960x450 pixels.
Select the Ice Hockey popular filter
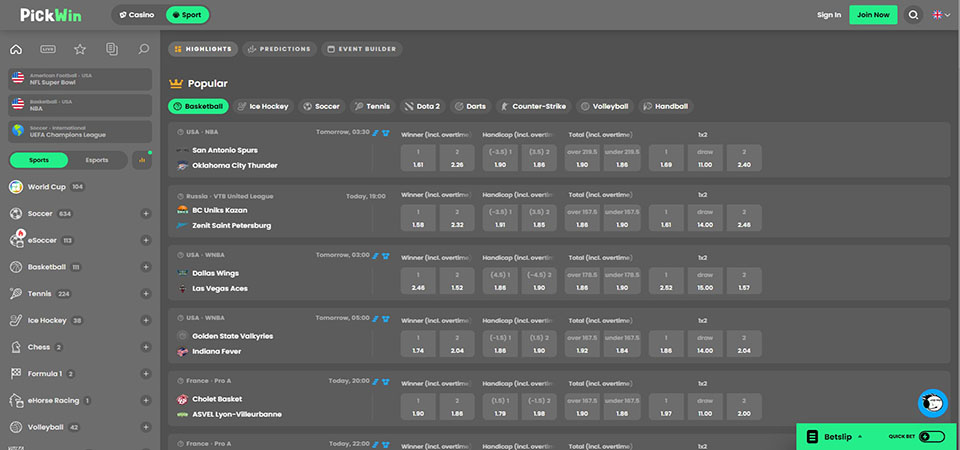pos(263,107)
